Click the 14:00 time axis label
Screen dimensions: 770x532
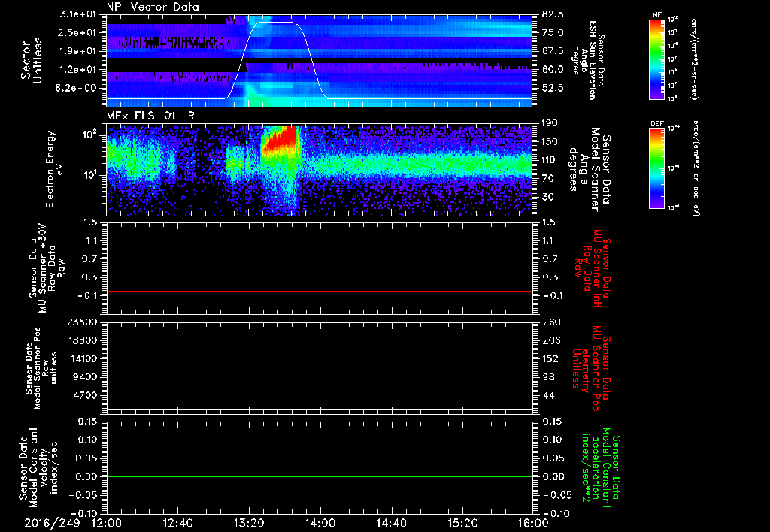pyautogui.click(x=320, y=524)
